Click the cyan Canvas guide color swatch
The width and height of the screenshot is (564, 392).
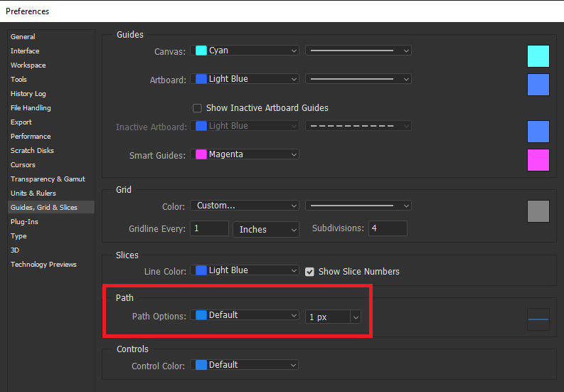(x=538, y=56)
